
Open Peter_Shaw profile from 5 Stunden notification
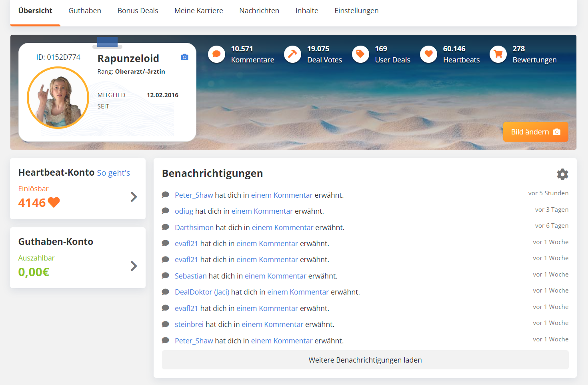194,195
